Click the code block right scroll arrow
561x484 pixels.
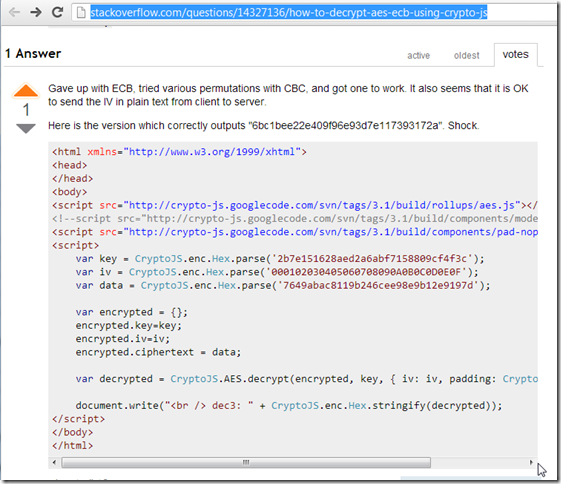click(x=531, y=462)
